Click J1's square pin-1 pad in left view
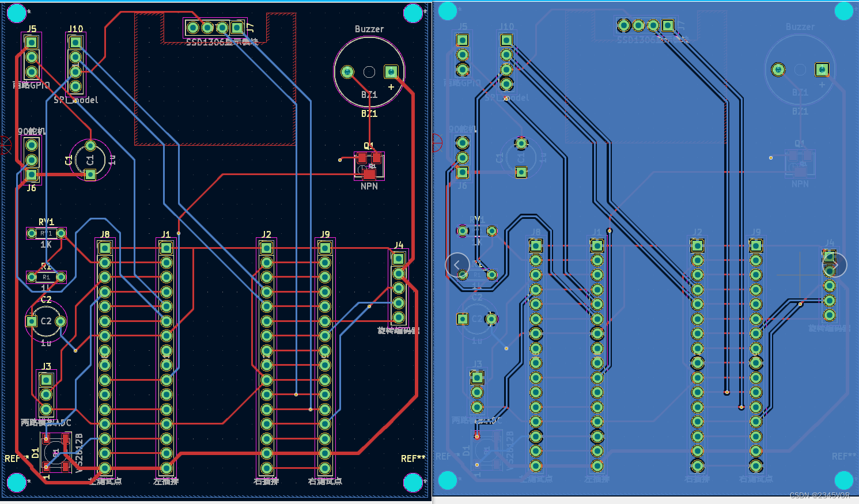The width and height of the screenshot is (859, 504). tap(166, 248)
